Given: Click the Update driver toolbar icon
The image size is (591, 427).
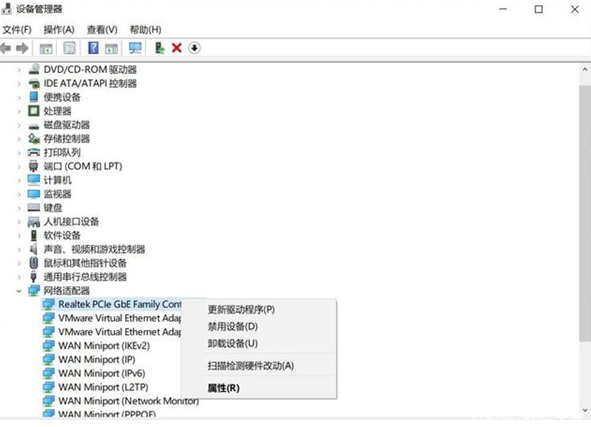Looking at the screenshot, I should (160, 48).
